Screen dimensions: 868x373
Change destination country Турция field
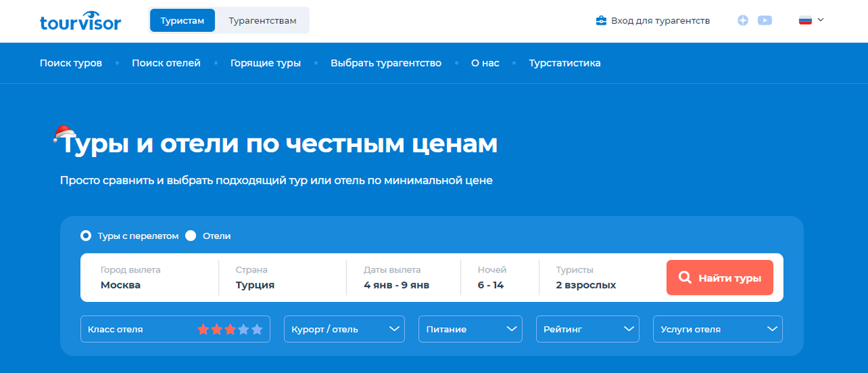[x=282, y=277]
